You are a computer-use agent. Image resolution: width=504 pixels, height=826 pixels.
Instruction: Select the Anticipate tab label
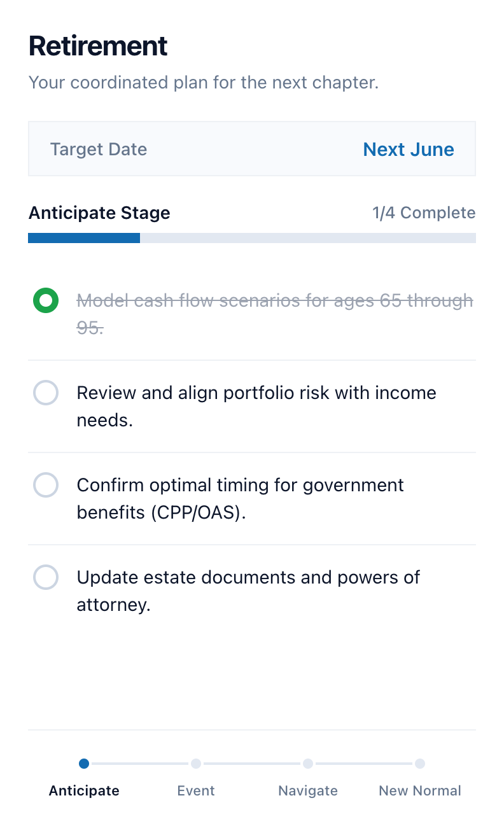[x=84, y=791]
